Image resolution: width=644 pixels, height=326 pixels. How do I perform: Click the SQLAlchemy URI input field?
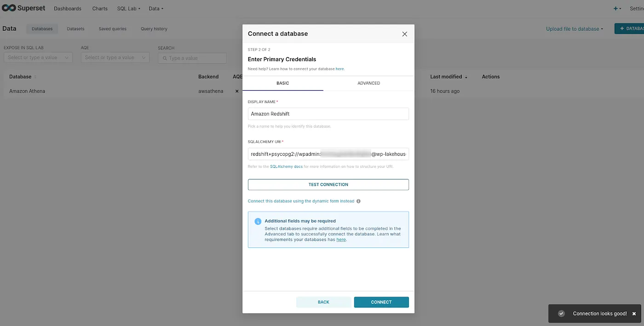328,154
